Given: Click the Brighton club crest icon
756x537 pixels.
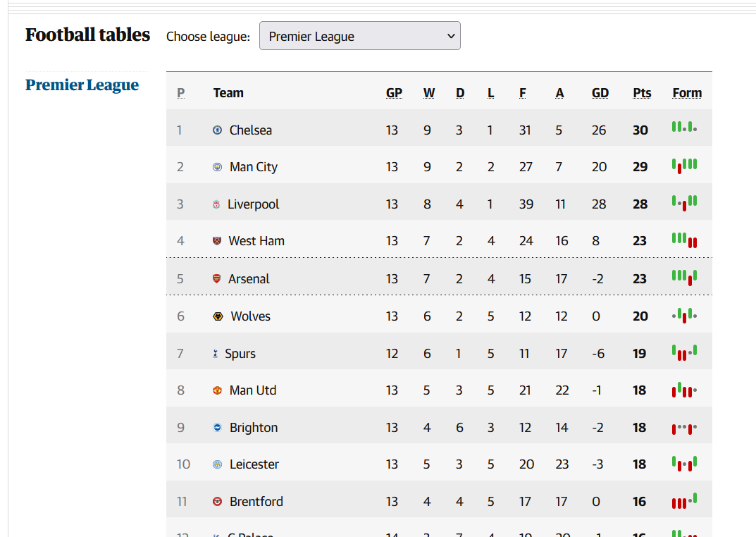Looking at the screenshot, I should coord(218,427).
